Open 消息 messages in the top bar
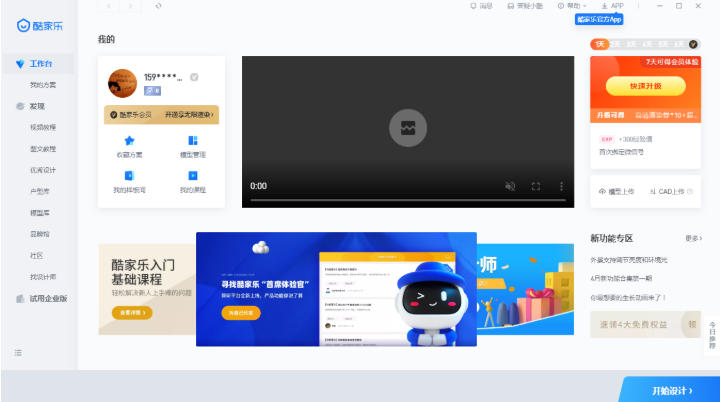The width and height of the screenshot is (720, 402). pyautogui.click(x=481, y=6)
